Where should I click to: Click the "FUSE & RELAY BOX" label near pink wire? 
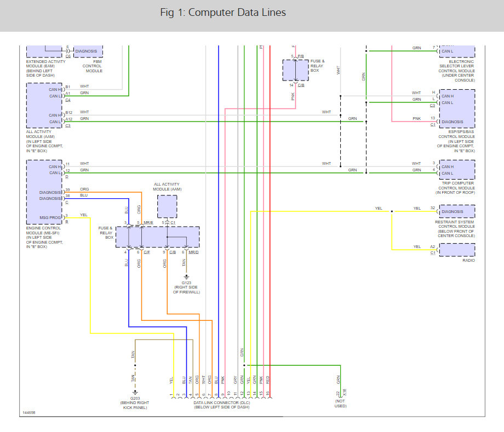pos(317,66)
